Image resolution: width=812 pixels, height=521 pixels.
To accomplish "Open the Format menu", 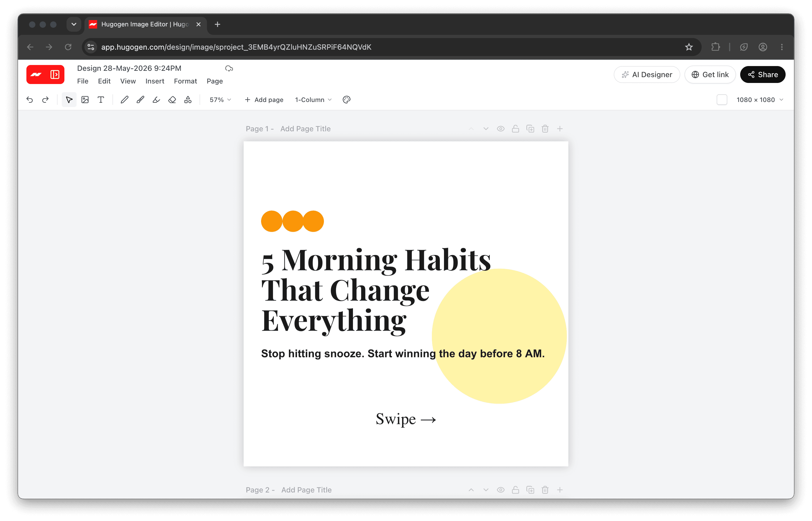I will point(185,81).
